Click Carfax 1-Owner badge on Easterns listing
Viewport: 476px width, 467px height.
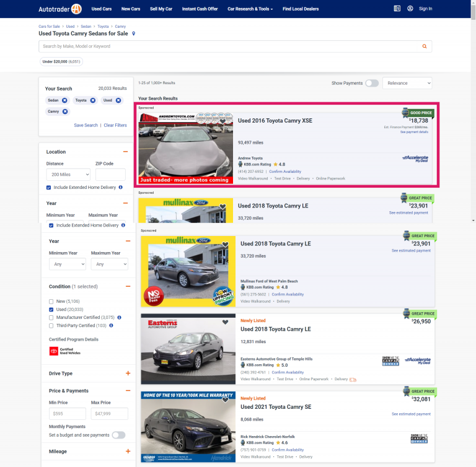[x=390, y=361]
